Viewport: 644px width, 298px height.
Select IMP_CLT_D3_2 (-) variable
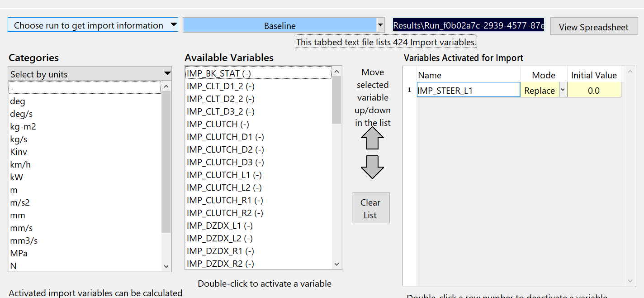pyautogui.click(x=258, y=111)
